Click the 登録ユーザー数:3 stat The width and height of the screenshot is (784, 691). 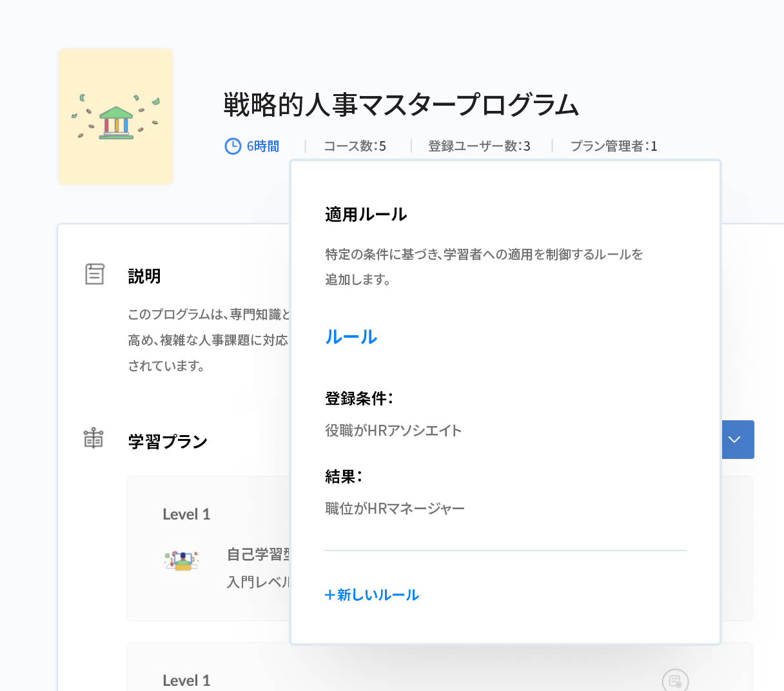pos(478,146)
